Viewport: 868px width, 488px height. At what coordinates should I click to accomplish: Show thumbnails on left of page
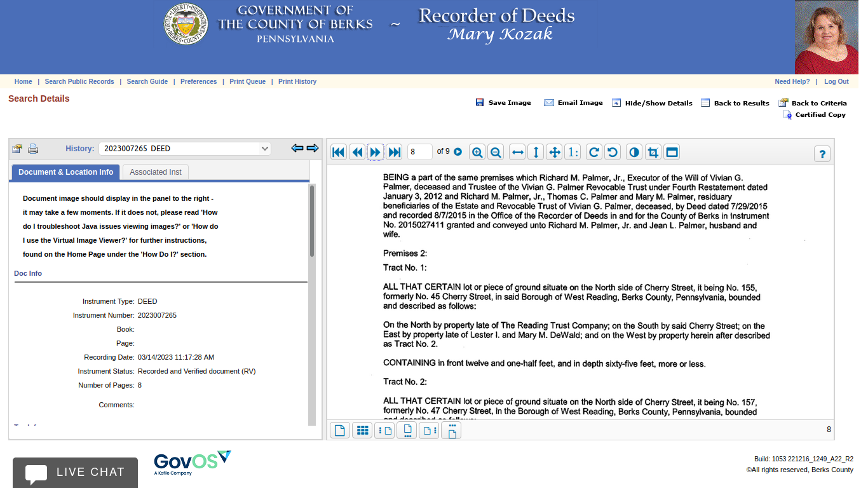tap(384, 430)
